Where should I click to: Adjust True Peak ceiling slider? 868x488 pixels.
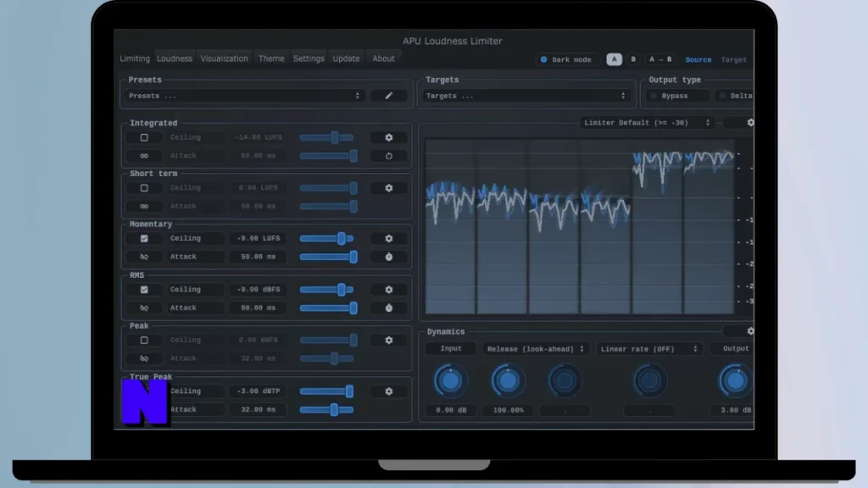(326, 391)
